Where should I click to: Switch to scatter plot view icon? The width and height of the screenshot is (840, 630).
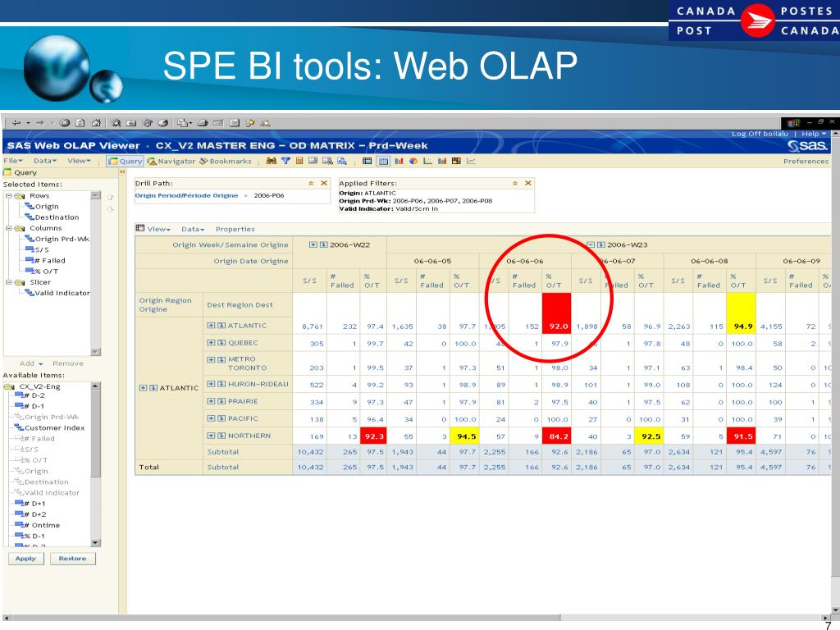(427, 161)
